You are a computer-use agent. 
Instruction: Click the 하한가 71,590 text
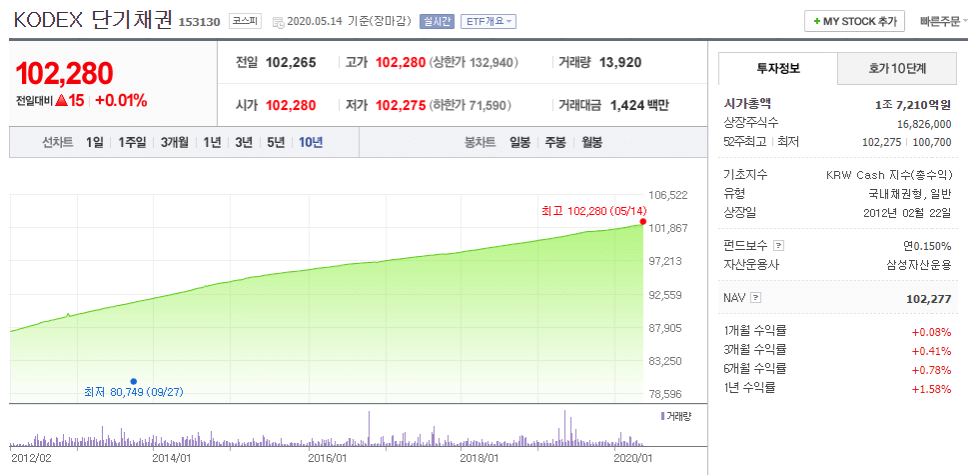470,105
